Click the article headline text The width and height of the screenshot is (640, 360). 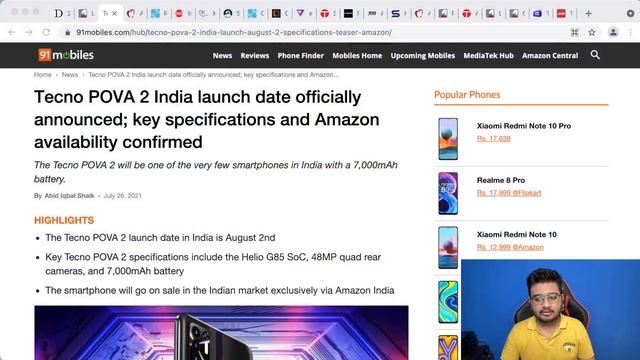(x=207, y=120)
